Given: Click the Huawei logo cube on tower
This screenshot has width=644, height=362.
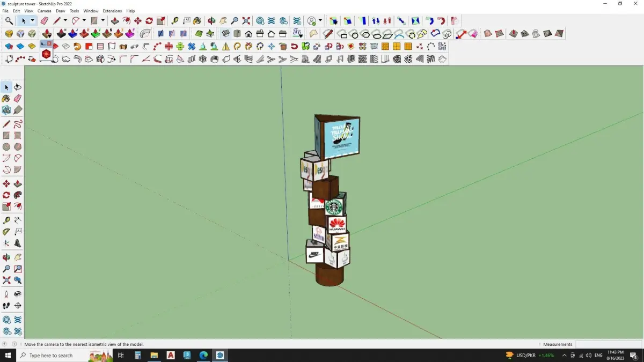Looking at the screenshot, I should click(x=337, y=224).
